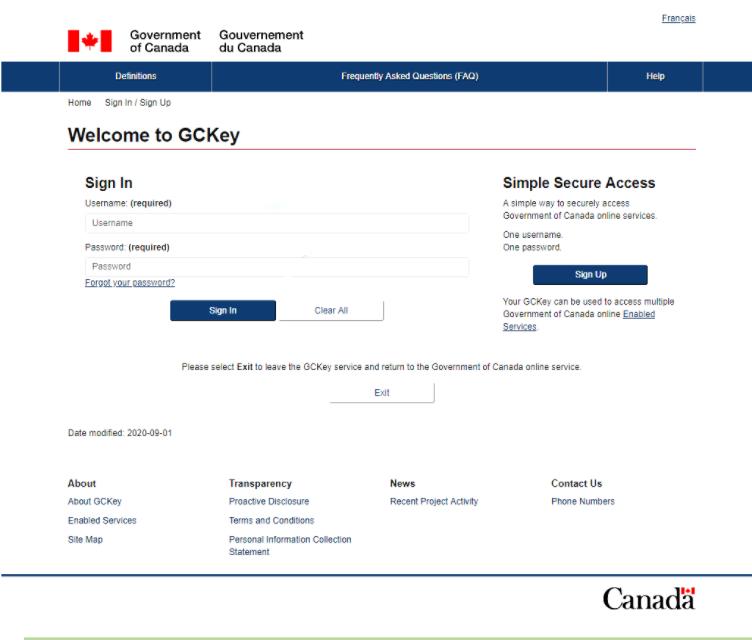Open Terms and Conditions link
This screenshot has width=752, height=640.
coord(271,521)
